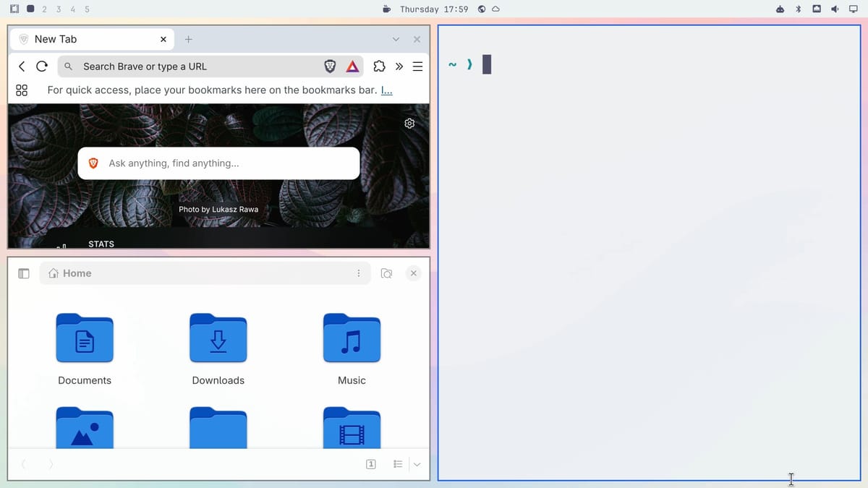Open the Extensions puzzle icon in Brave
The image size is (868, 488).
click(x=379, y=67)
